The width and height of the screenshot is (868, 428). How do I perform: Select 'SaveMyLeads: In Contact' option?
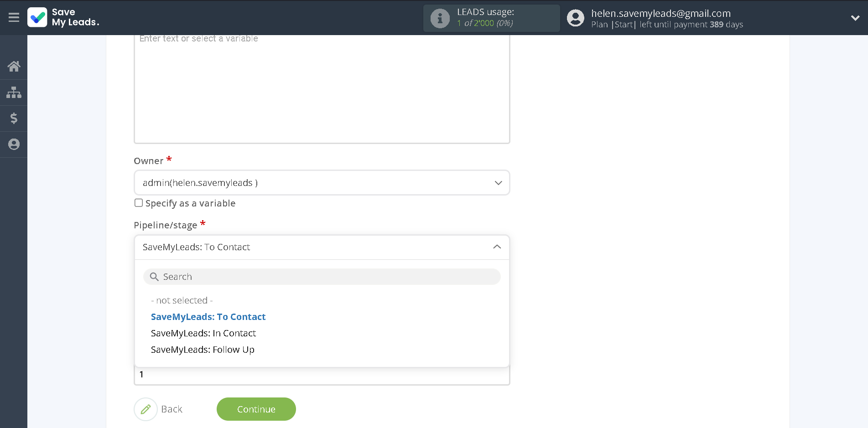203,333
